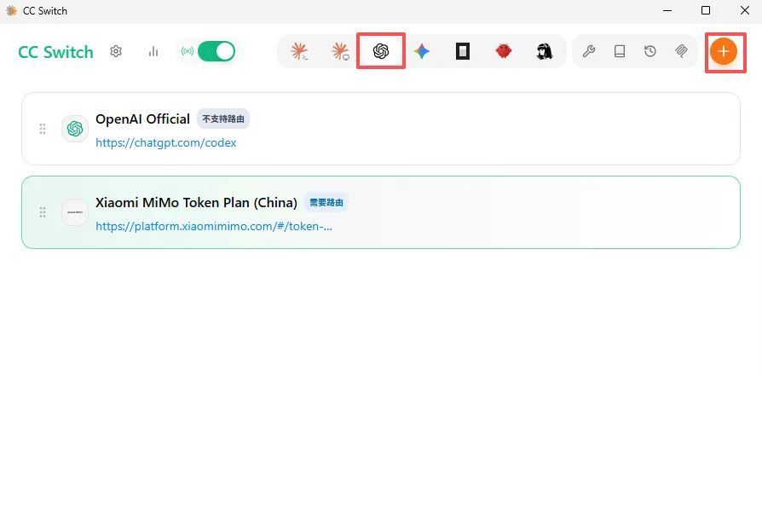Open the history clock icon
This screenshot has height=532, width=762.
point(650,51)
